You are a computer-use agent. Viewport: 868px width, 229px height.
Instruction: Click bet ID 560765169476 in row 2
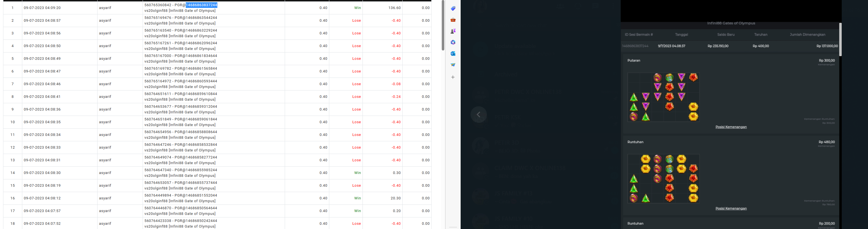point(158,18)
